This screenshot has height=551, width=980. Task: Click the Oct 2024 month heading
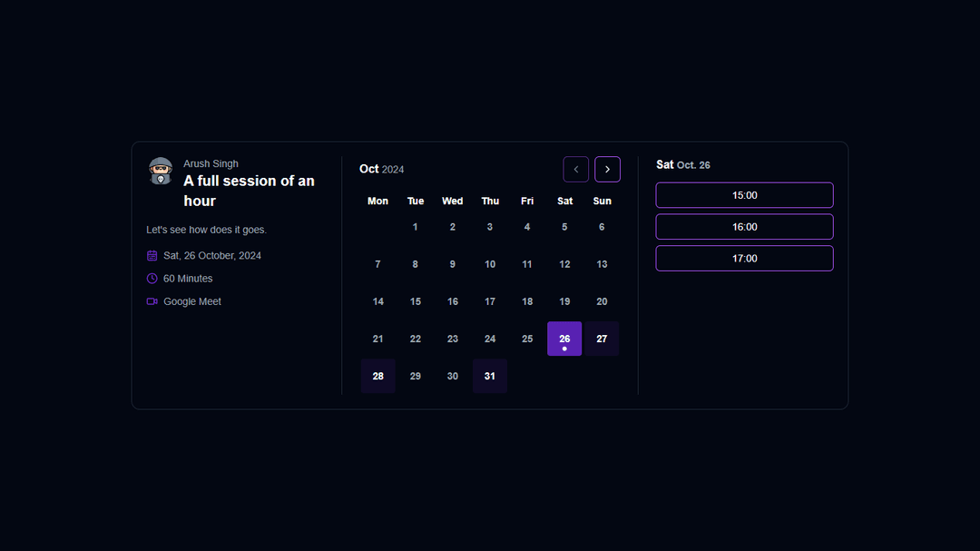click(382, 169)
